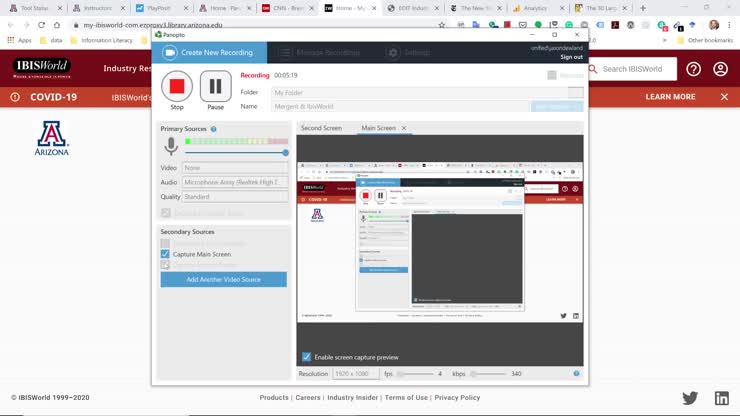
Task: Click the Primary Sources help icon
Action: [214, 129]
